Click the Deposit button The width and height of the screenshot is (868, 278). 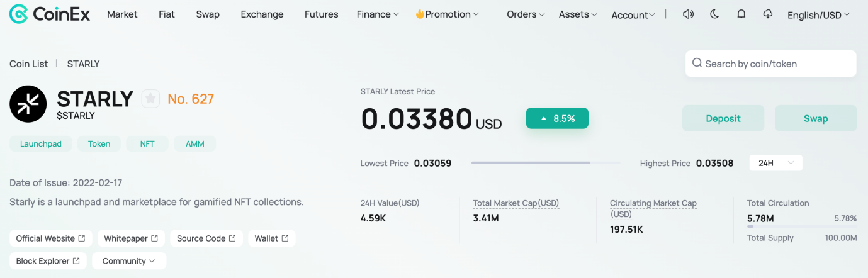pos(723,118)
